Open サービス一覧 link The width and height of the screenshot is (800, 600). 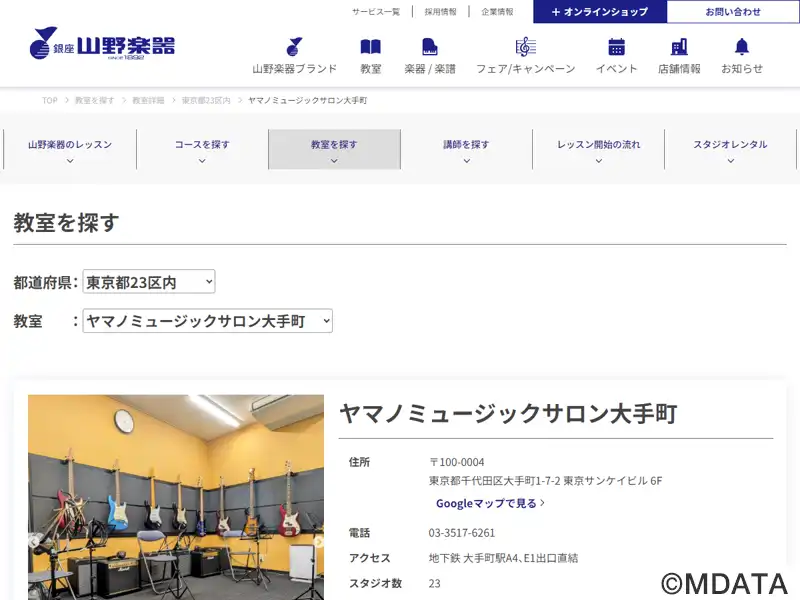pyautogui.click(x=376, y=12)
